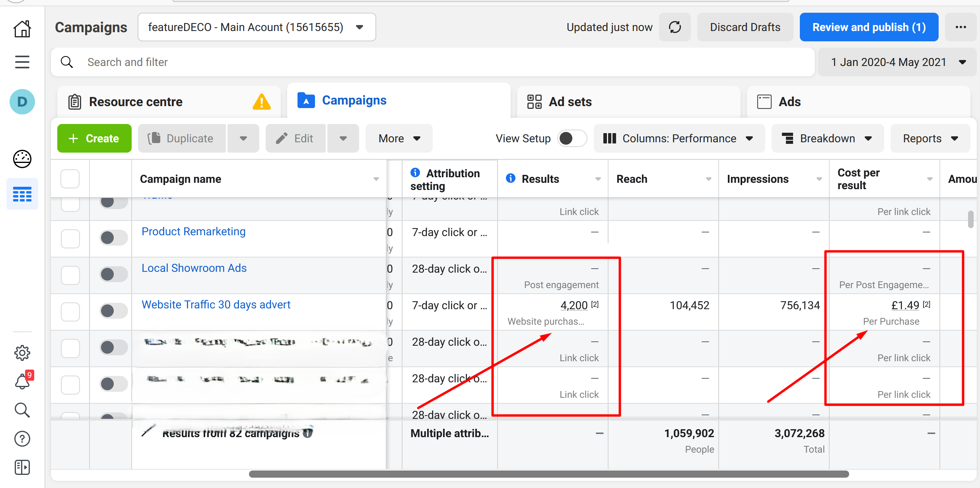Image resolution: width=980 pixels, height=488 pixels.
Task: Open settings gear in sidebar
Action: pos(22,352)
